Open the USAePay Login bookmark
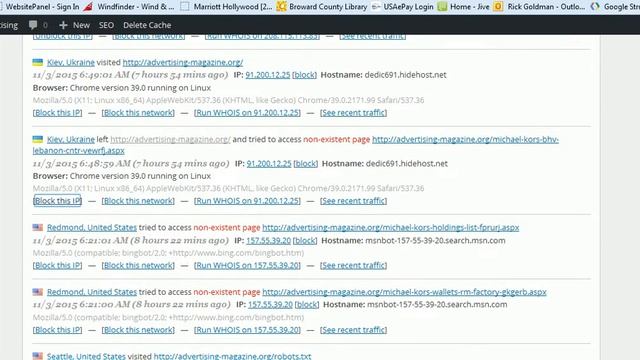 click(x=402, y=7)
